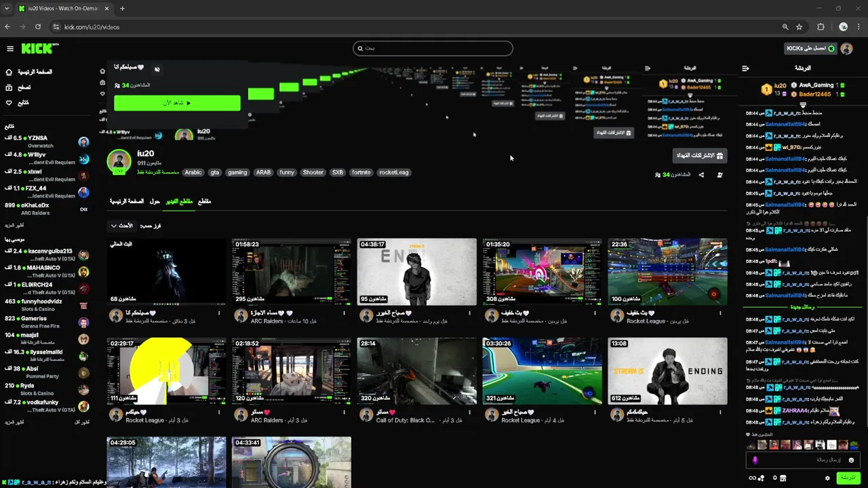Click the green الدردشة send button

pos(848,478)
